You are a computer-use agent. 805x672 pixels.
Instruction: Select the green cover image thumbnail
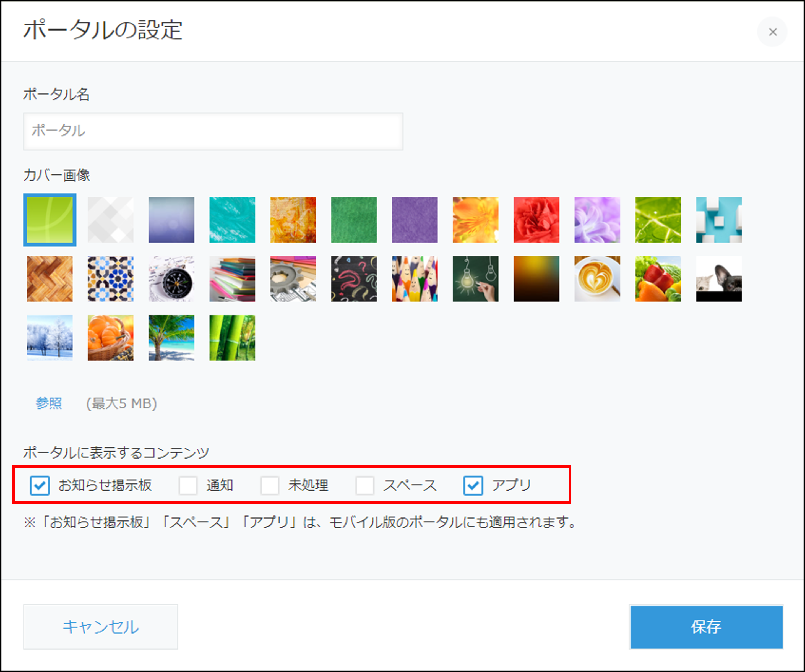pos(353,220)
